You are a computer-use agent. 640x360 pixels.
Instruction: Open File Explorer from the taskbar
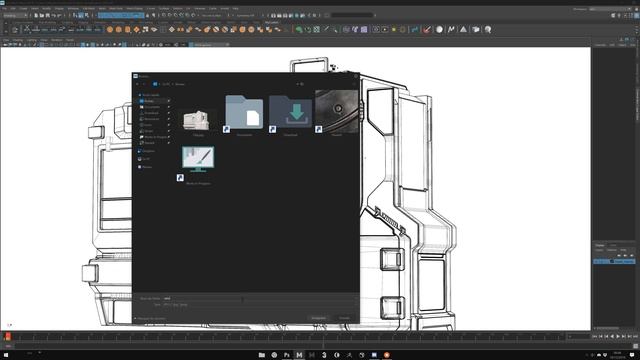click(x=262, y=355)
